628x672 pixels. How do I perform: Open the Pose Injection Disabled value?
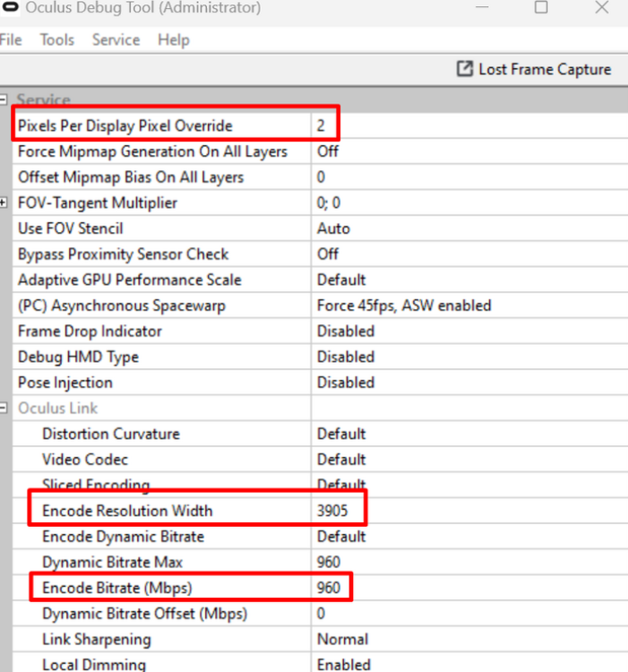(346, 383)
